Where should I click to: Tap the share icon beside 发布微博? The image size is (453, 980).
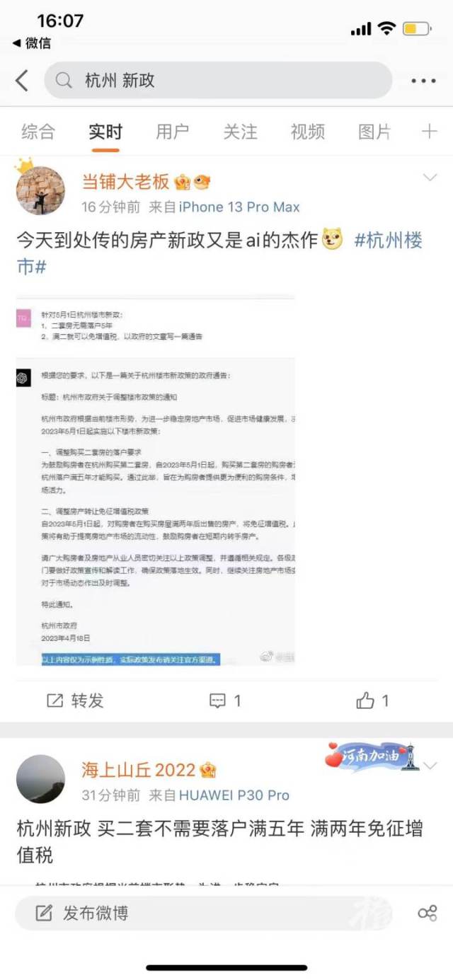(427, 913)
